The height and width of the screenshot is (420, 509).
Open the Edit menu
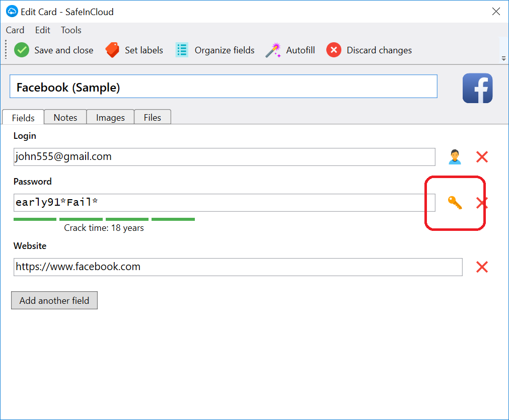42,30
